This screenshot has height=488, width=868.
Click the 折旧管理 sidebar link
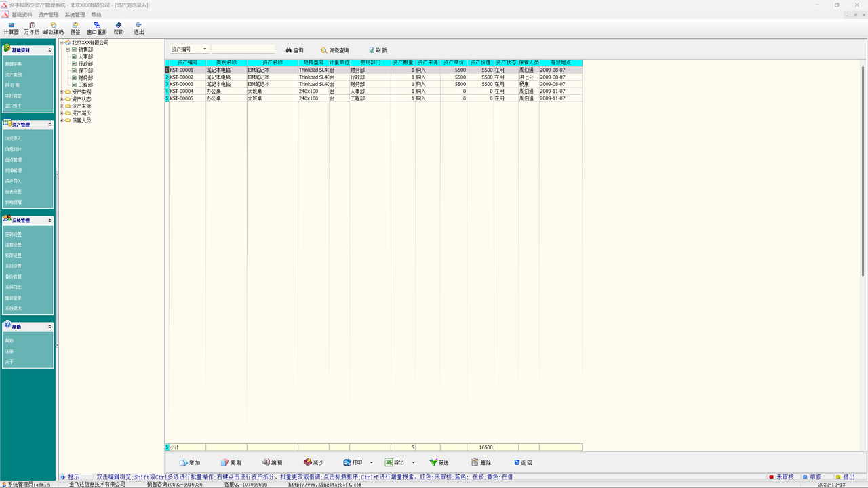[14, 171]
